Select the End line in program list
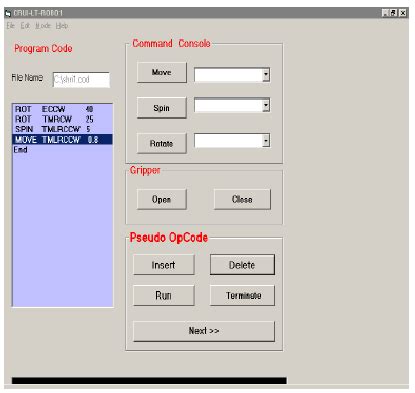 pyautogui.click(x=62, y=149)
